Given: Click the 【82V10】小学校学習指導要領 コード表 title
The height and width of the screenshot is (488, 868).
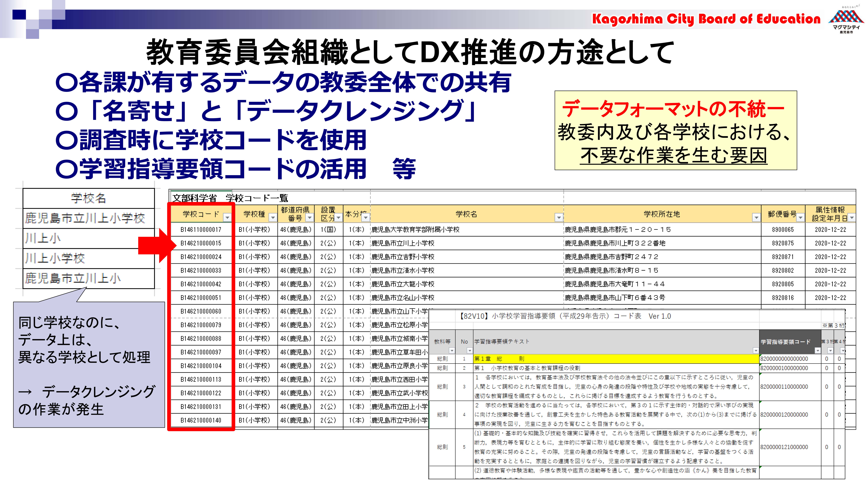Looking at the screenshot, I should click(x=565, y=316).
